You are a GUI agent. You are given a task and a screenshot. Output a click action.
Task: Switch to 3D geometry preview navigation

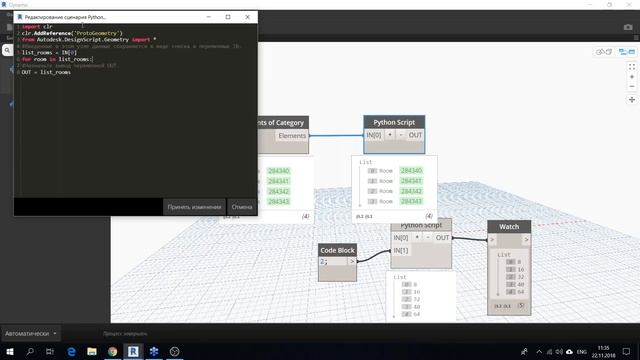(x=604, y=52)
